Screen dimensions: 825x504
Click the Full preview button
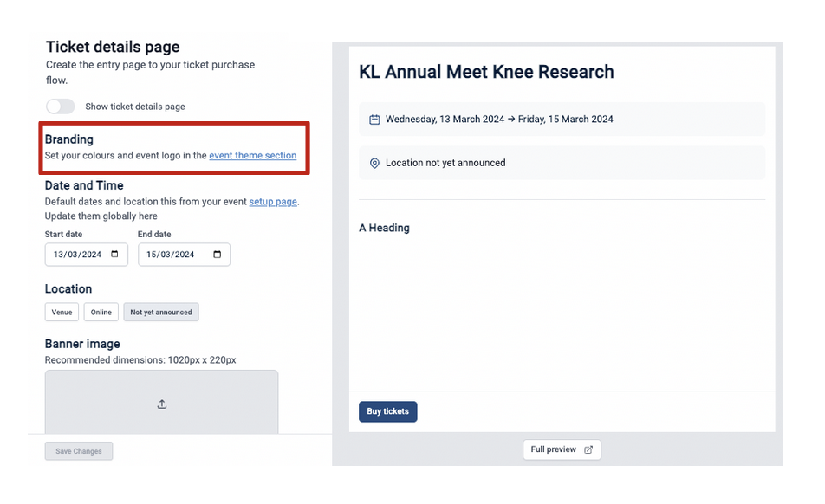tap(562, 449)
